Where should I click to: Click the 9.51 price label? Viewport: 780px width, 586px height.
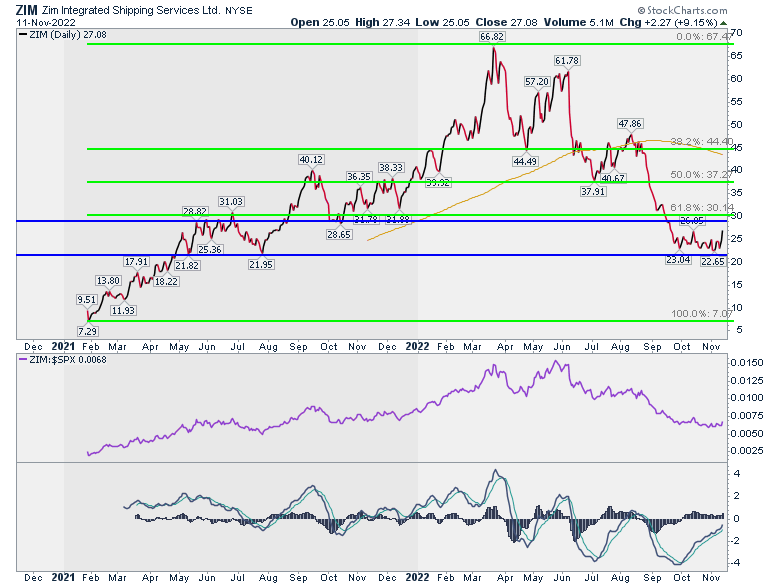pyautogui.click(x=87, y=299)
